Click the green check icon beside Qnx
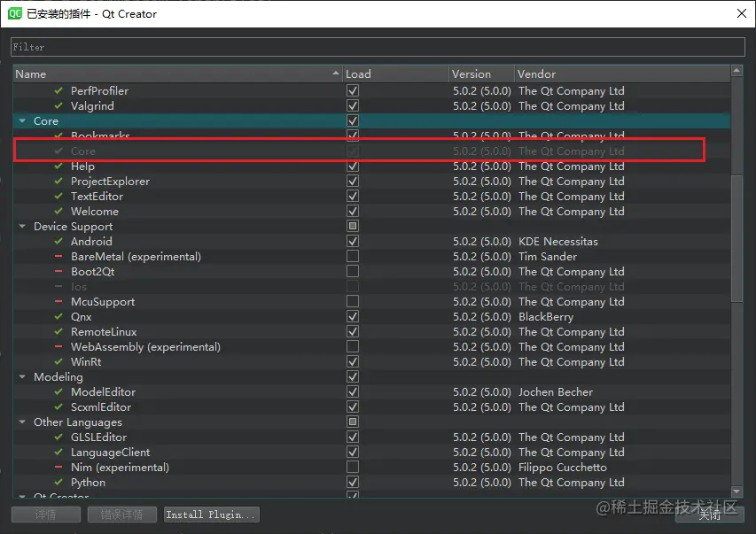This screenshot has width=756, height=534. (x=58, y=317)
